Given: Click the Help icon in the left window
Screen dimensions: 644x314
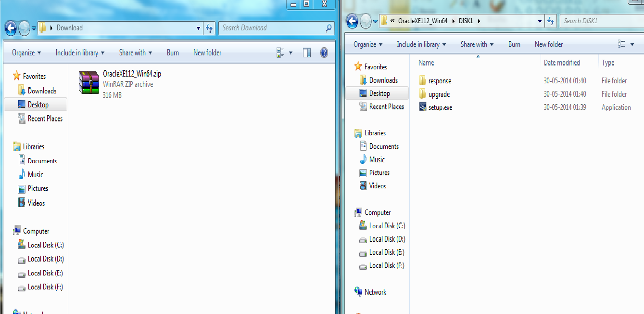Looking at the screenshot, I should click(324, 52).
